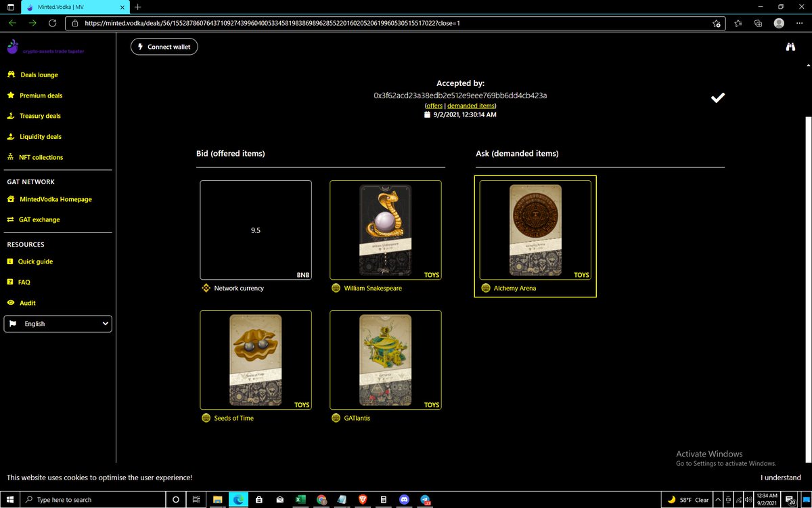812x508 pixels.
Task: Click the Connect wallet button
Action: (x=164, y=47)
